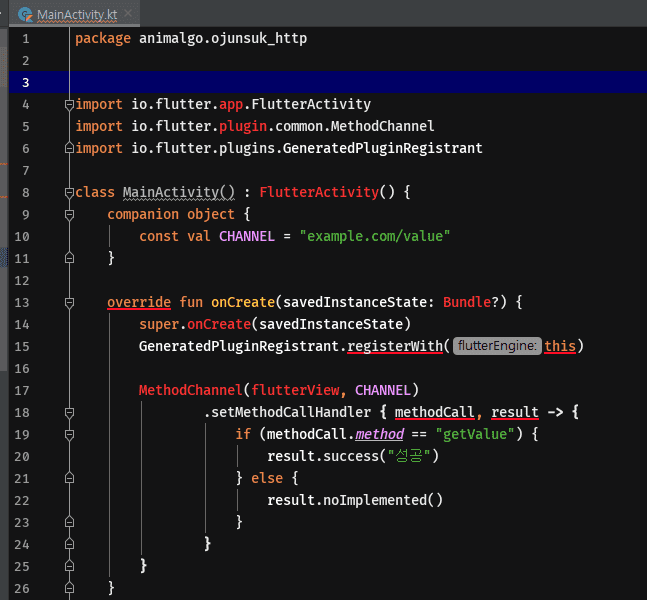Click the underlined registerWith method call
647x600 pixels.
pos(394,346)
